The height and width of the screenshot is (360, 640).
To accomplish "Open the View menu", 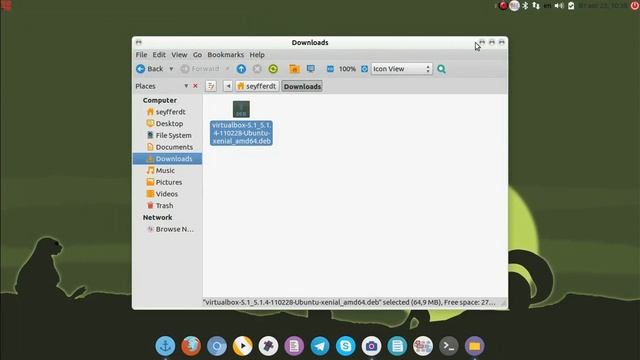I will (179, 55).
